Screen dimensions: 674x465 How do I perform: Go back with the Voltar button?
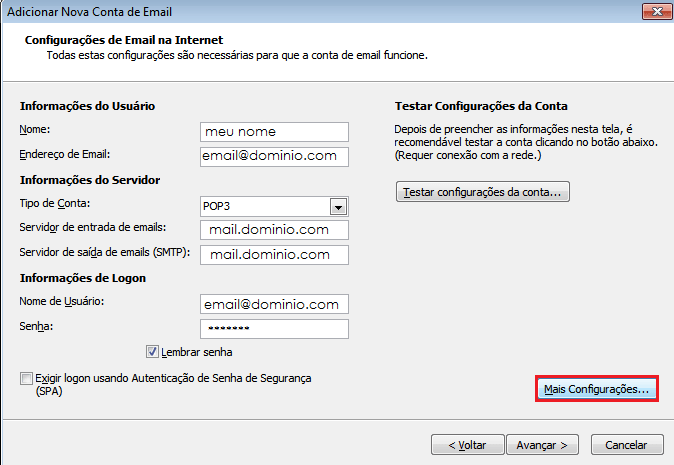click(x=466, y=444)
